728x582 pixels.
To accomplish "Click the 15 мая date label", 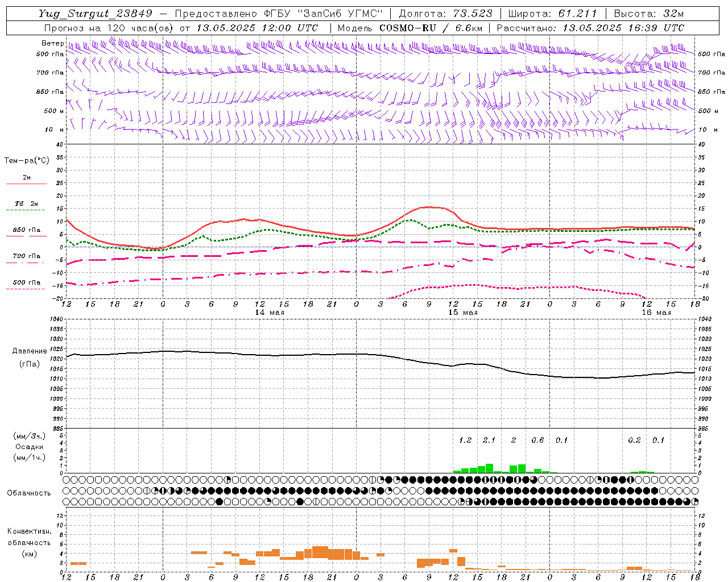I will (463, 313).
